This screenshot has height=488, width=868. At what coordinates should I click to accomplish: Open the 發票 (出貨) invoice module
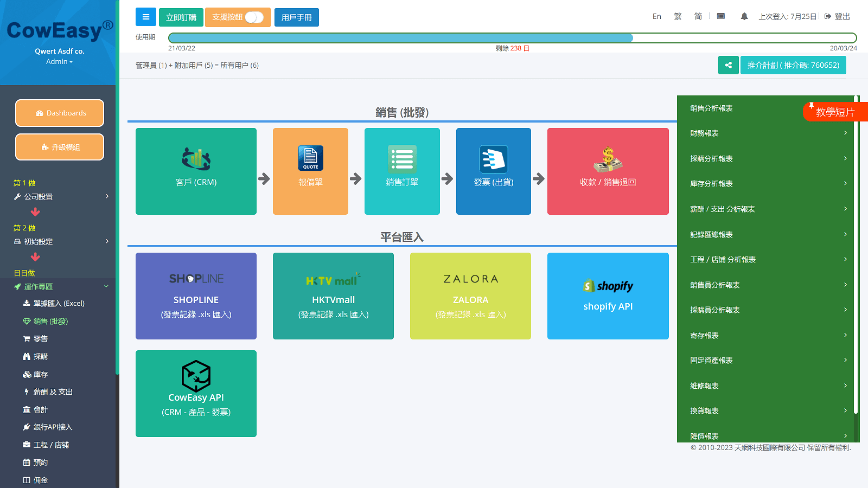click(493, 171)
